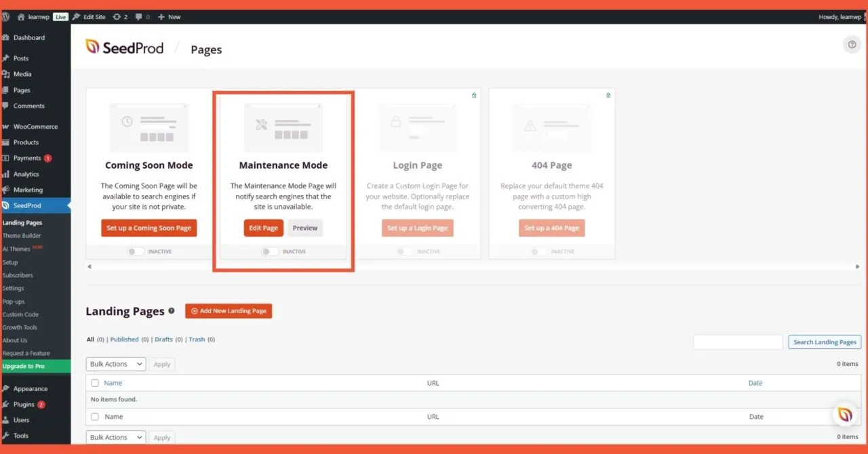Click the landing pages search input field
This screenshot has width=868, height=454.
[x=737, y=342]
